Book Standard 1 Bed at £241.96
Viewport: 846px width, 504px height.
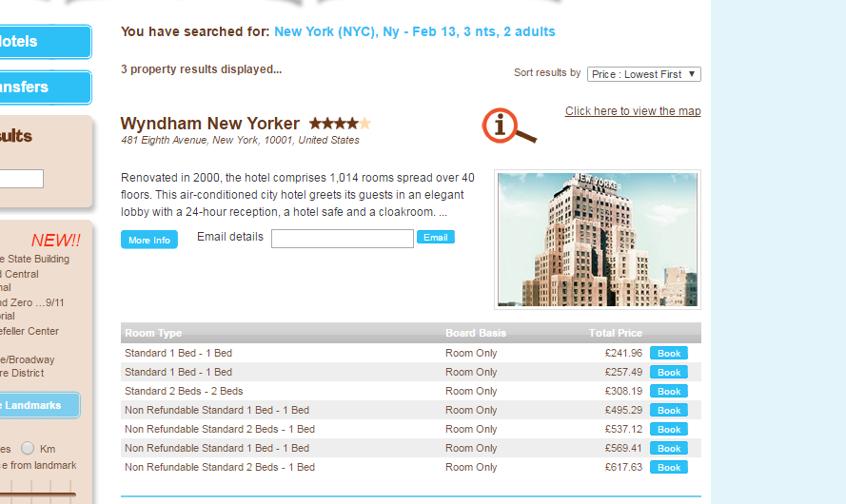pyautogui.click(x=668, y=353)
